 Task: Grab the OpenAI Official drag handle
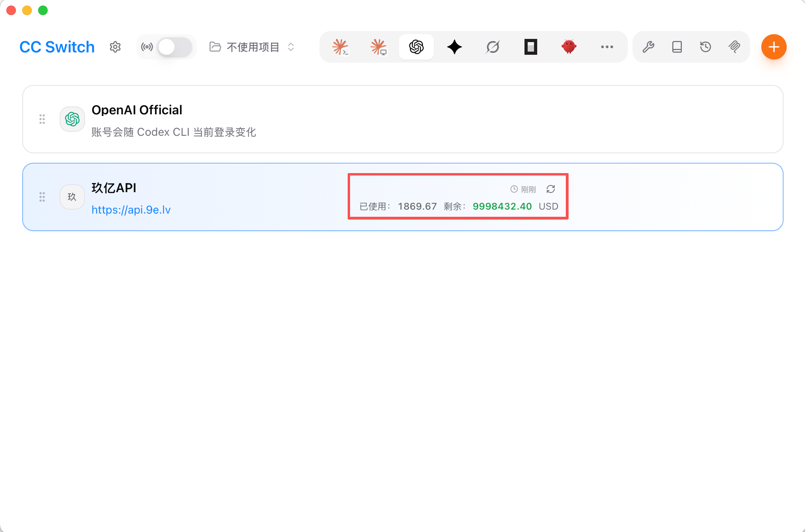(42, 119)
